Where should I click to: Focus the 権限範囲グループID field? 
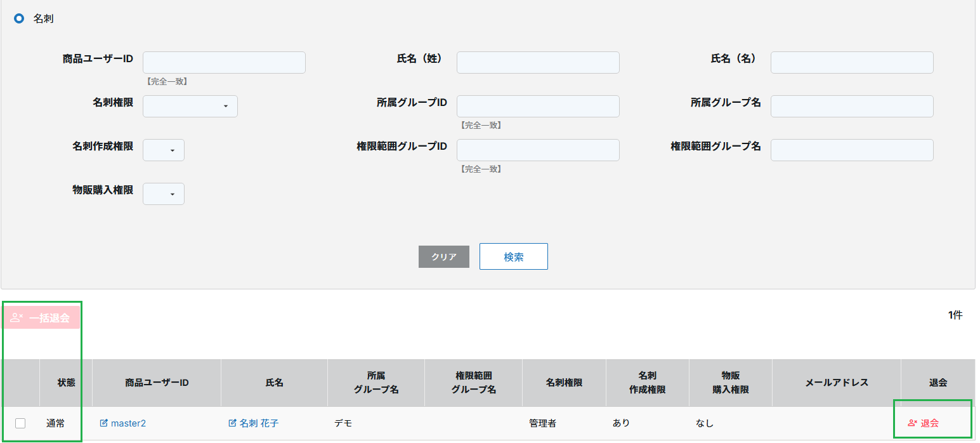tap(538, 150)
